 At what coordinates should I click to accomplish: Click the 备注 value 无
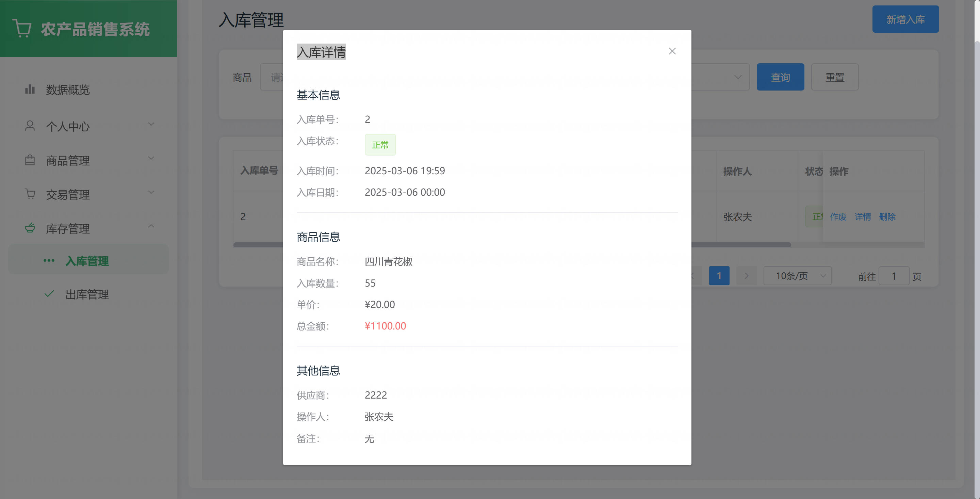pyautogui.click(x=369, y=438)
